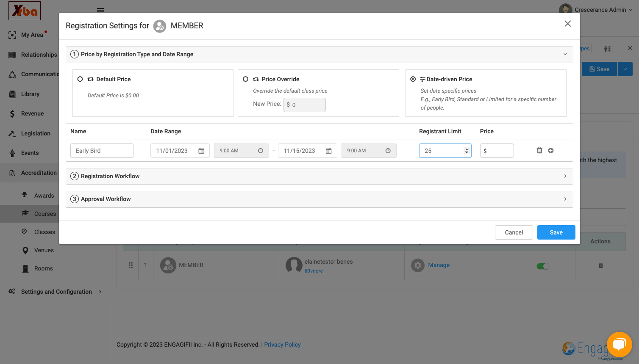Open the Crescerance Admin user menu
The image size is (639, 364).
click(x=595, y=10)
